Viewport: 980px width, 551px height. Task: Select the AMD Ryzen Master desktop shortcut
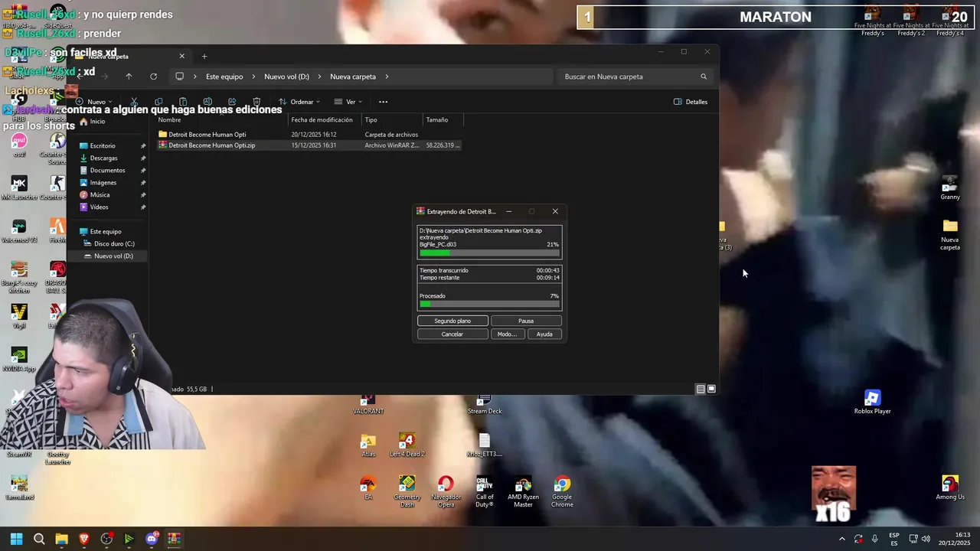coord(523,491)
